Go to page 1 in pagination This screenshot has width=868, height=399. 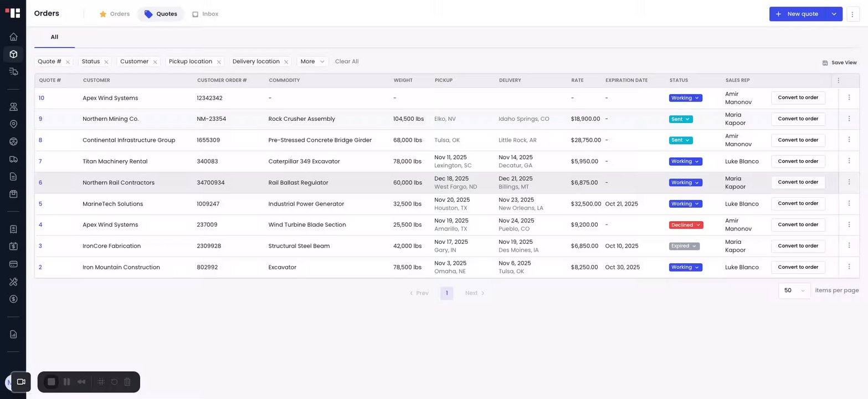[x=446, y=293]
